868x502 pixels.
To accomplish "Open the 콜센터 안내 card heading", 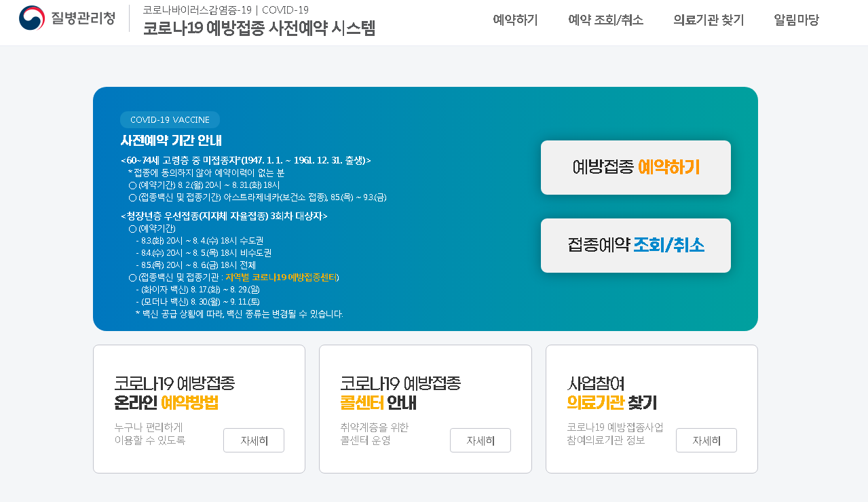I will pyautogui.click(x=400, y=393).
